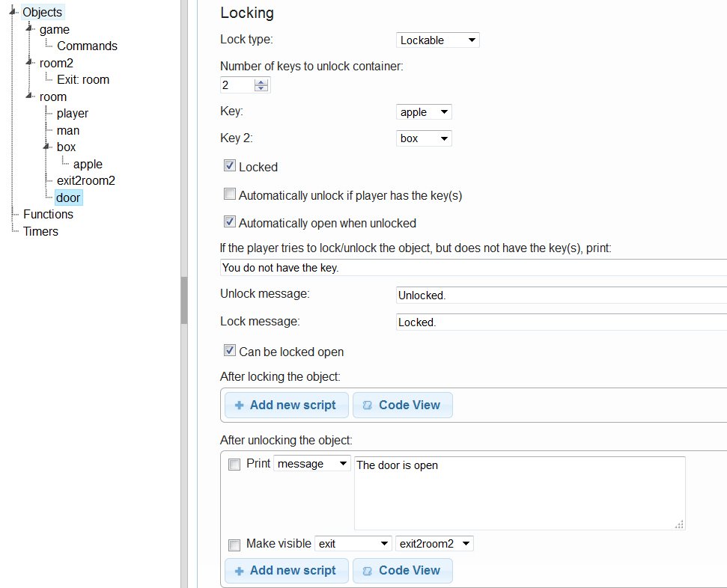Click the vertical splitter scrollbar handle
This screenshot has width=727, height=588.
point(184,299)
